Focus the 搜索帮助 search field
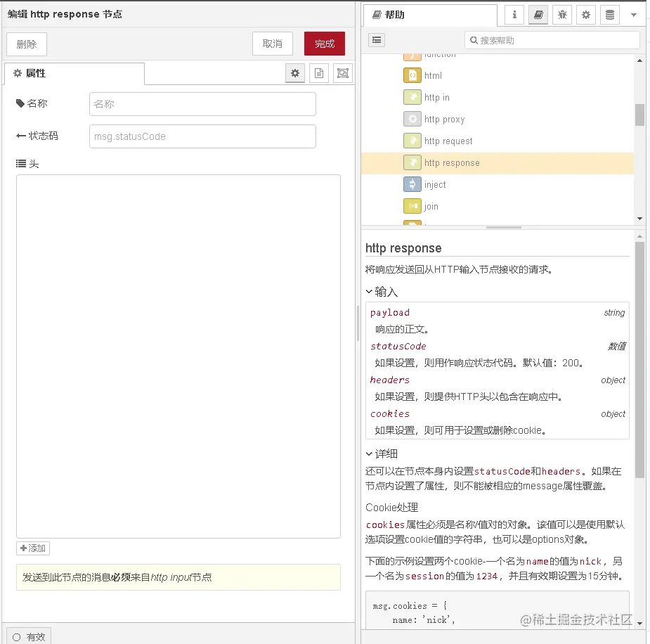The width and height of the screenshot is (650, 644). 552,40
